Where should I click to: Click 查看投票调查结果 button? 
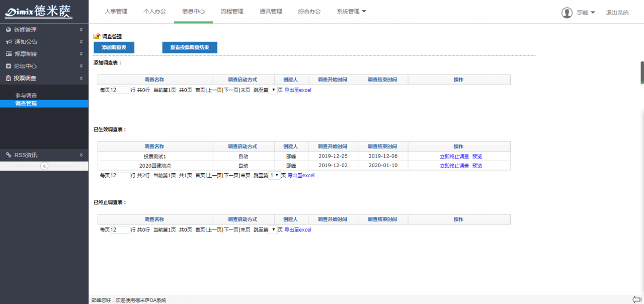pos(190,47)
